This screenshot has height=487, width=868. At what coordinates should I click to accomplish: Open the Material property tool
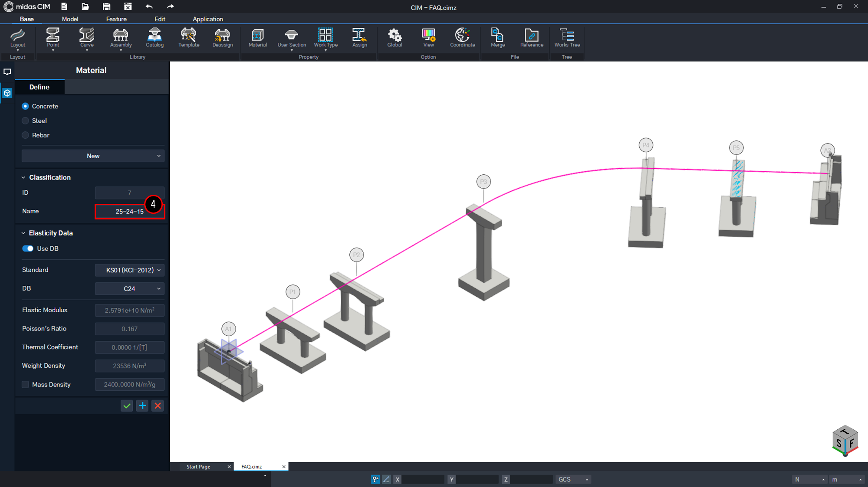(257, 38)
